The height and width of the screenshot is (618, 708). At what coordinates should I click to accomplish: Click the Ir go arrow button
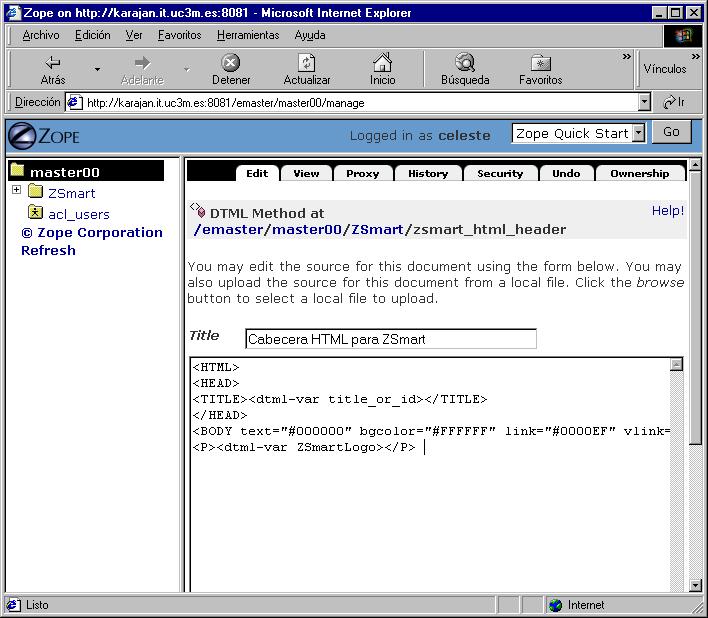pyautogui.click(x=674, y=102)
